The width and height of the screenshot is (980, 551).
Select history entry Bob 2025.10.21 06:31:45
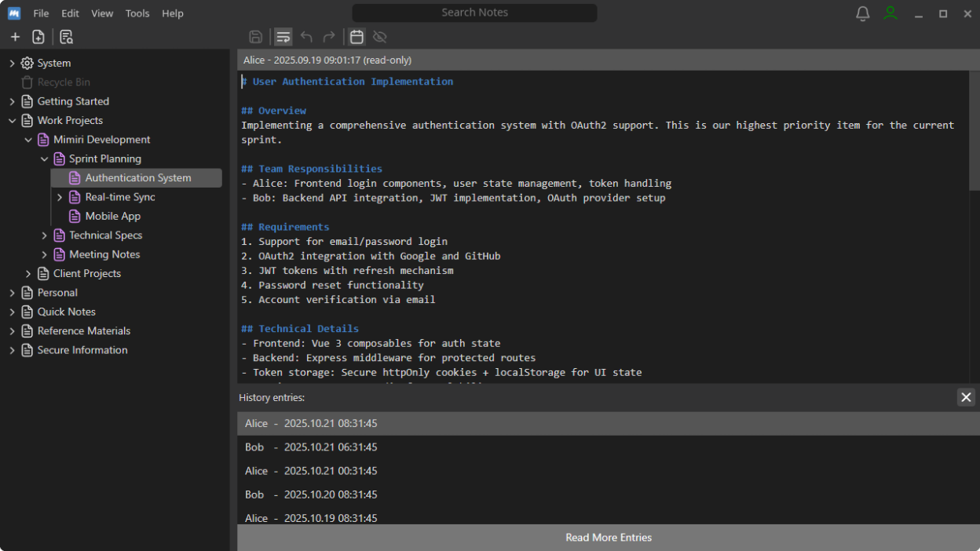tap(609, 447)
